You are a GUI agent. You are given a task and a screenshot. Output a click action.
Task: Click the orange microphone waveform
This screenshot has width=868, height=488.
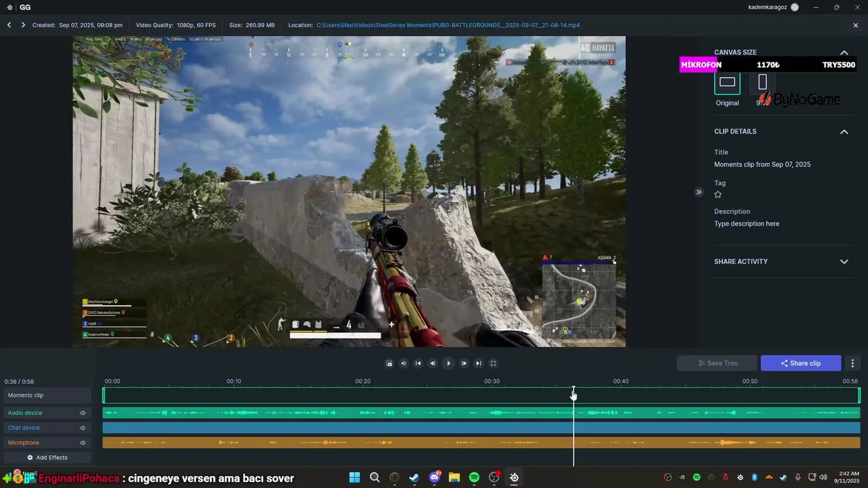pos(481,443)
